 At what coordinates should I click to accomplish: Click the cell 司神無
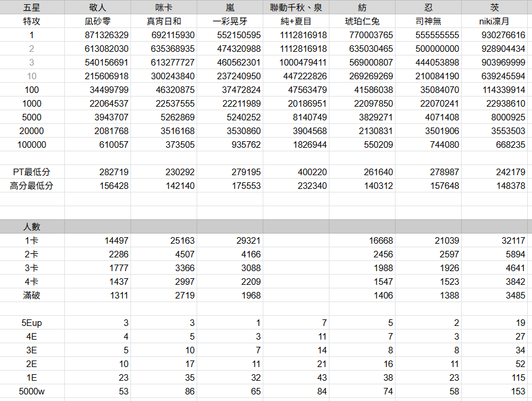(x=428, y=21)
